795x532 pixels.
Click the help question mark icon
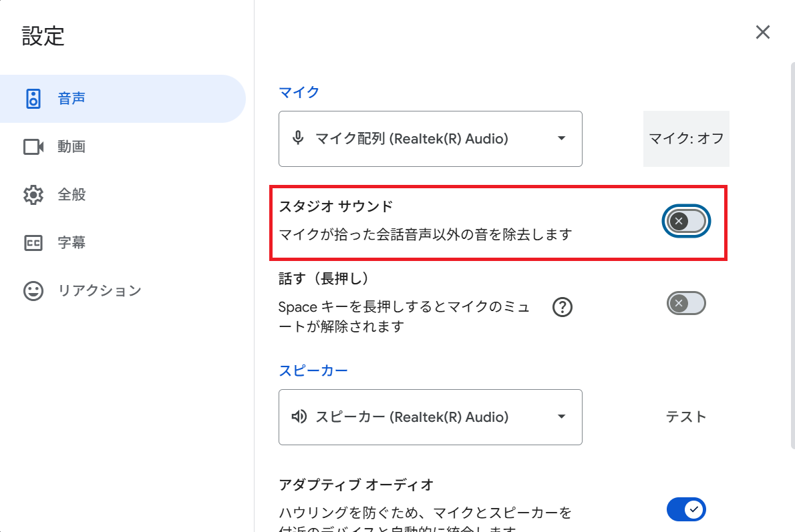(x=563, y=308)
